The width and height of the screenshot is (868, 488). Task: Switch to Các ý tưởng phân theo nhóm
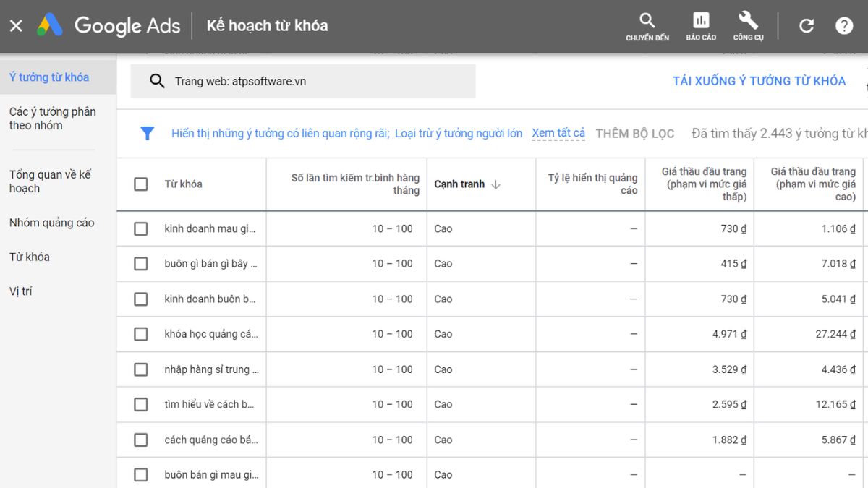(x=52, y=119)
